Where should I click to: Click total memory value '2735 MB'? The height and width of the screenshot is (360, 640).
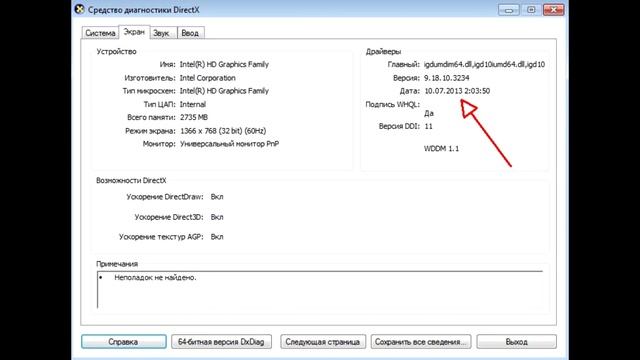194,118
